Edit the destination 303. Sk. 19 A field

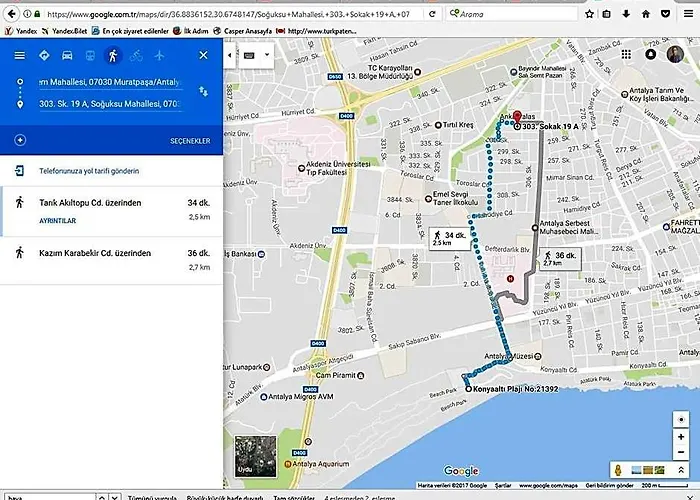110,104
